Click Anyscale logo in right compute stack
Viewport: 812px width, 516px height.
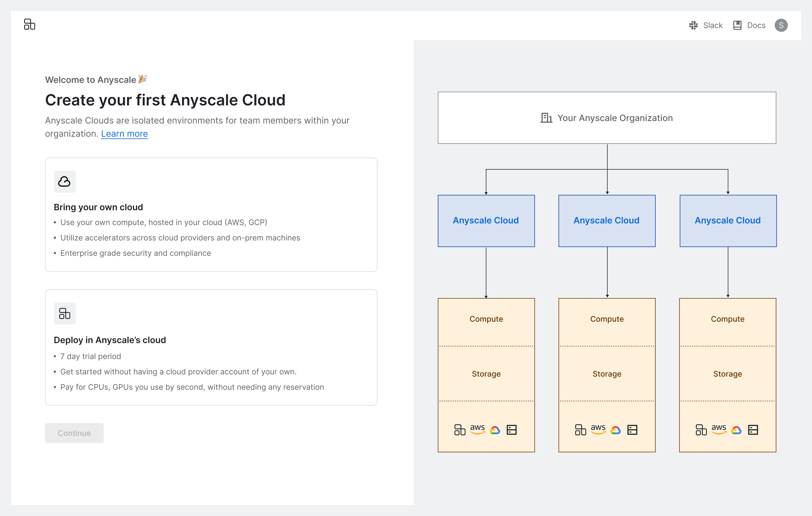click(x=701, y=430)
